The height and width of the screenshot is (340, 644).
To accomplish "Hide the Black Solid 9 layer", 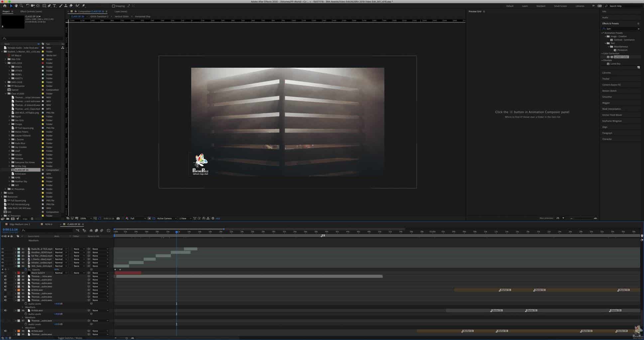I will pos(2,273).
